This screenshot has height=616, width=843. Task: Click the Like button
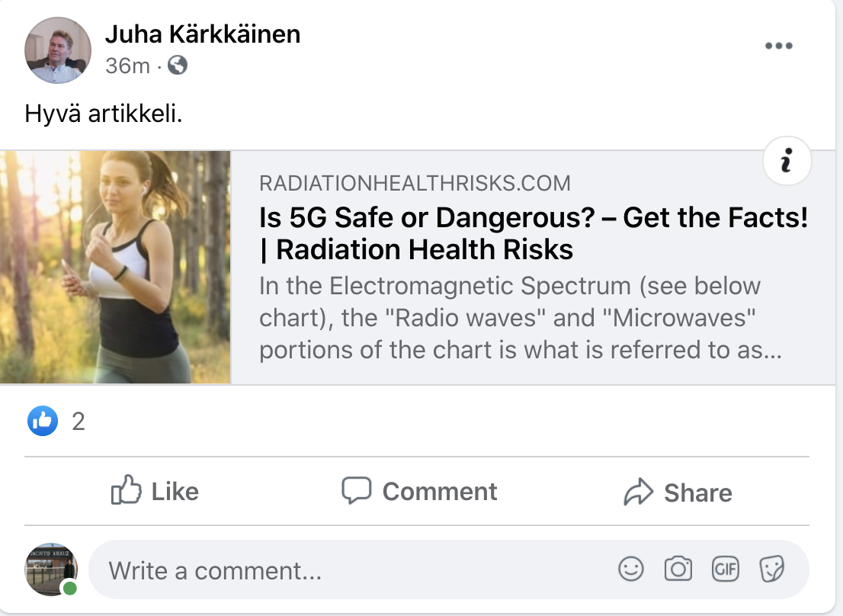(x=155, y=491)
